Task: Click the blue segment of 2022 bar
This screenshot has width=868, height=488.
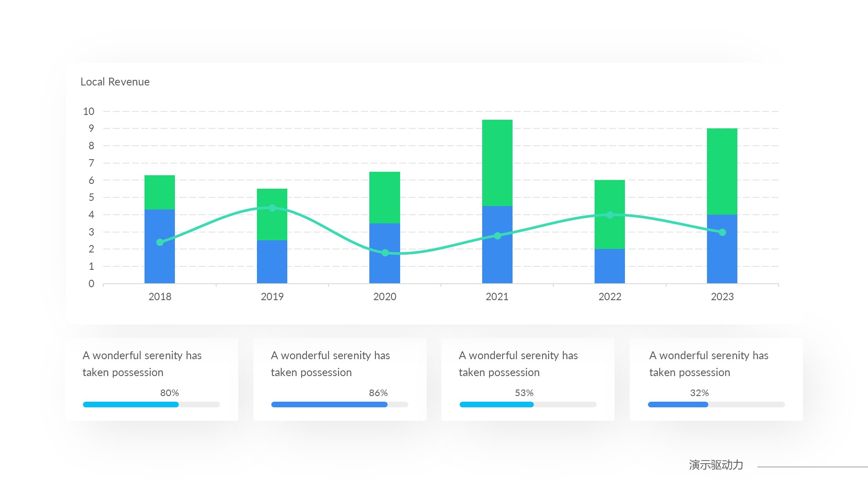Action: pyautogui.click(x=610, y=266)
